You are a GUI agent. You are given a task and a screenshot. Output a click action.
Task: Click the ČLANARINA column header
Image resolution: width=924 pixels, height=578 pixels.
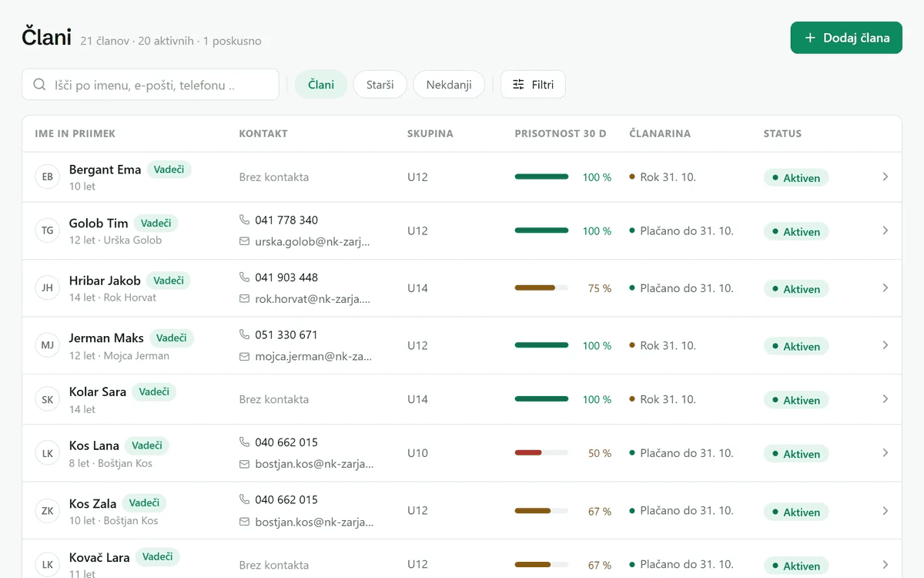click(660, 133)
